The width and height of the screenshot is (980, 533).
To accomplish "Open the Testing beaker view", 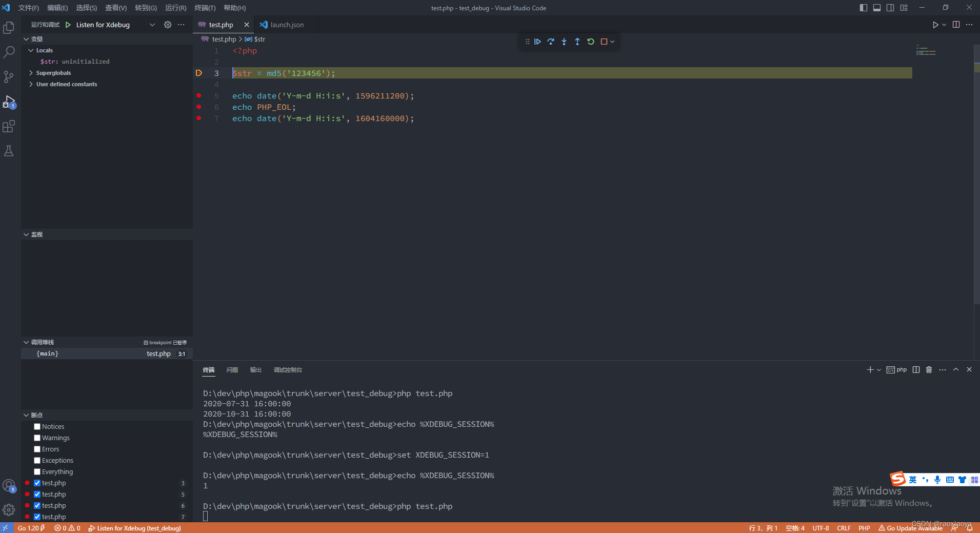I will 9,151.
